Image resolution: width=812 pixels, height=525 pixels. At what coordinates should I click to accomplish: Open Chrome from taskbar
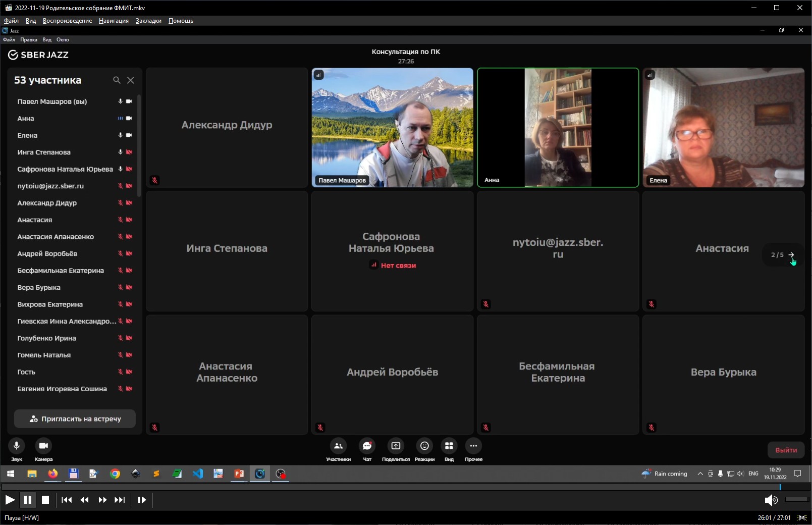click(x=115, y=474)
